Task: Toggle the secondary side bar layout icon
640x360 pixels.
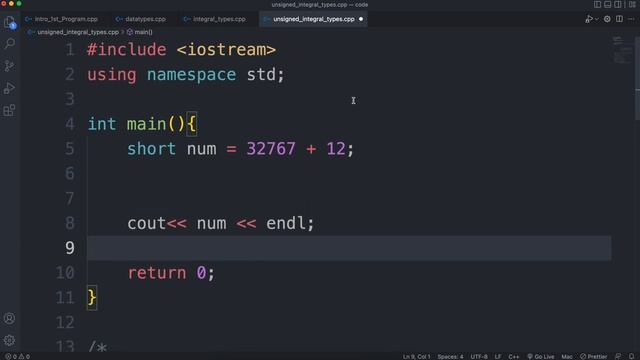Action: [x=618, y=4]
